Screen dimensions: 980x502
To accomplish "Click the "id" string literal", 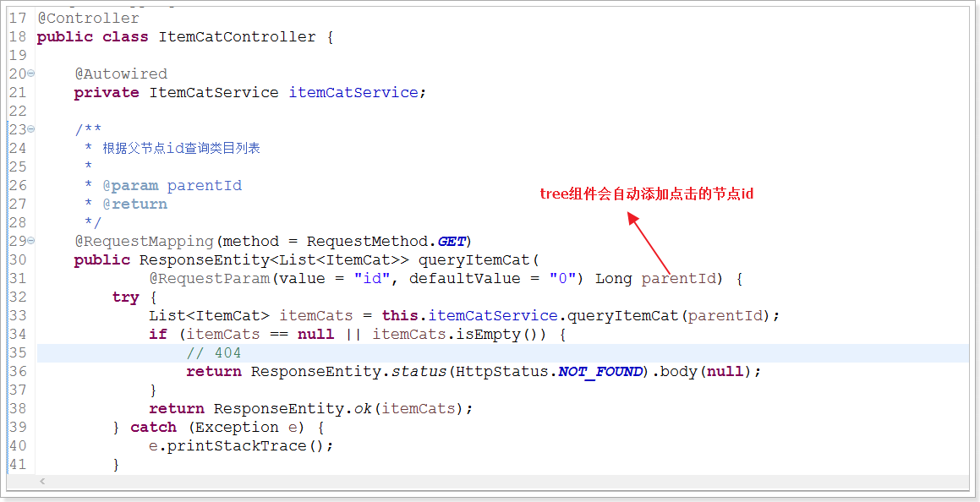I will tap(373, 279).
